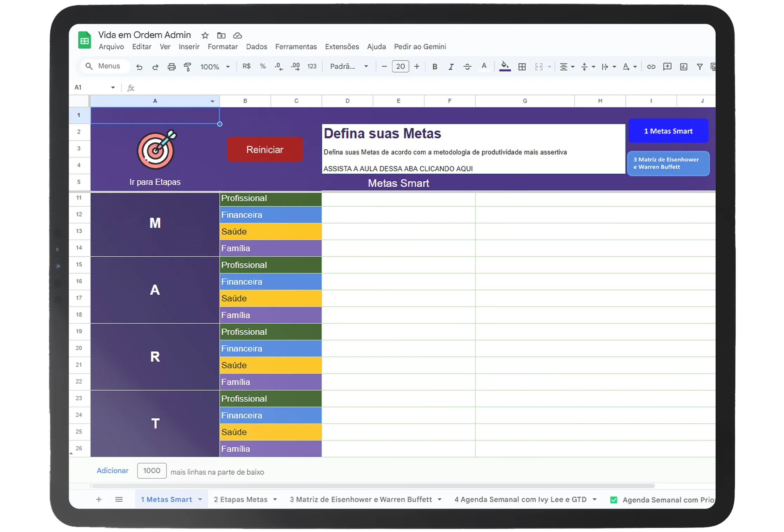784x532 pixels.
Task: Select the Paint format roller icon
Action: [x=188, y=67]
